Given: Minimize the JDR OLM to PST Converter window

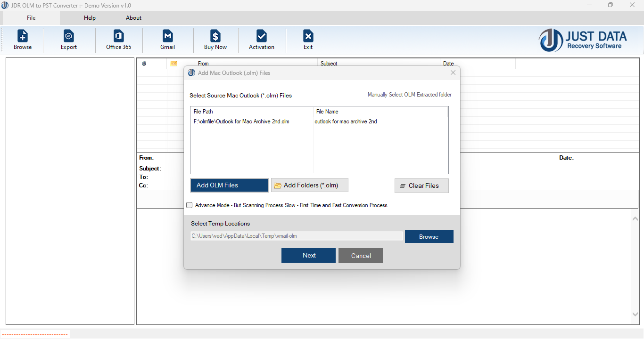Looking at the screenshot, I should pyautogui.click(x=589, y=5).
